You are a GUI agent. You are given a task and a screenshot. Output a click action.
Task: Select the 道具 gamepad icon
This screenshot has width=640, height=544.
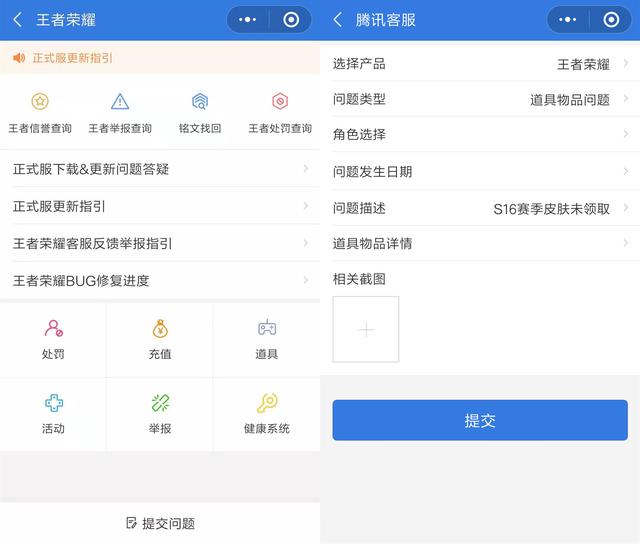[267, 328]
